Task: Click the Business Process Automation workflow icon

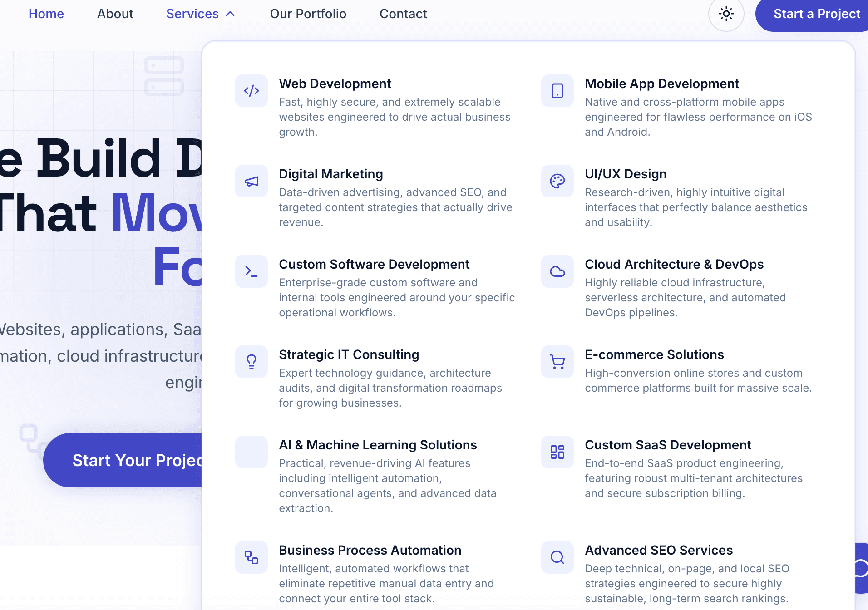Action: point(252,557)
